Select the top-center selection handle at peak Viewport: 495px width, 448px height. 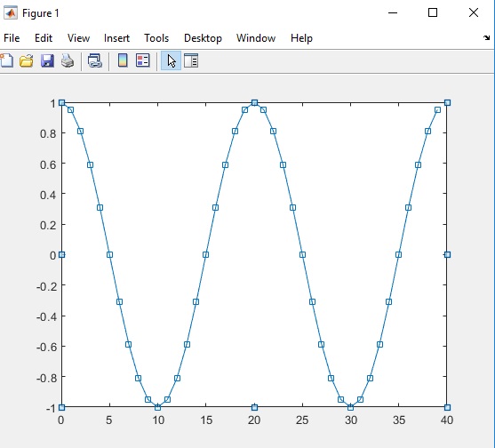(x=254, y=102)
